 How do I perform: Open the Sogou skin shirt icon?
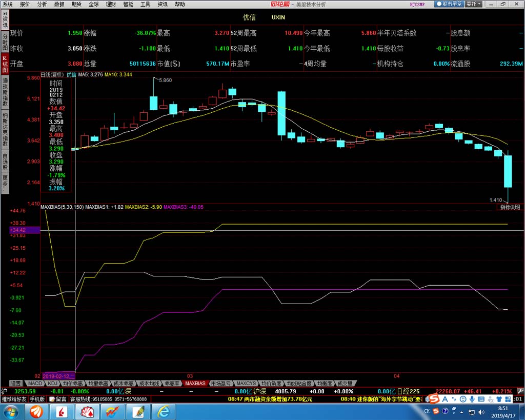[x=499, y=399]
